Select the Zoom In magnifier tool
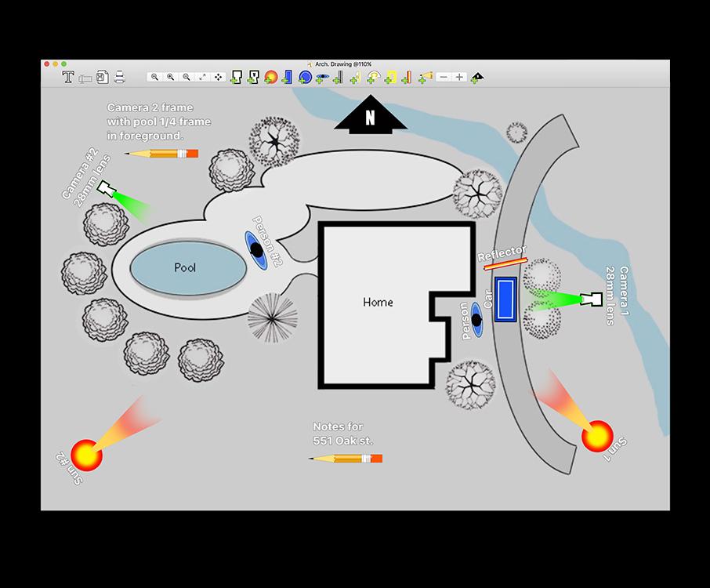 click(170, 77)
